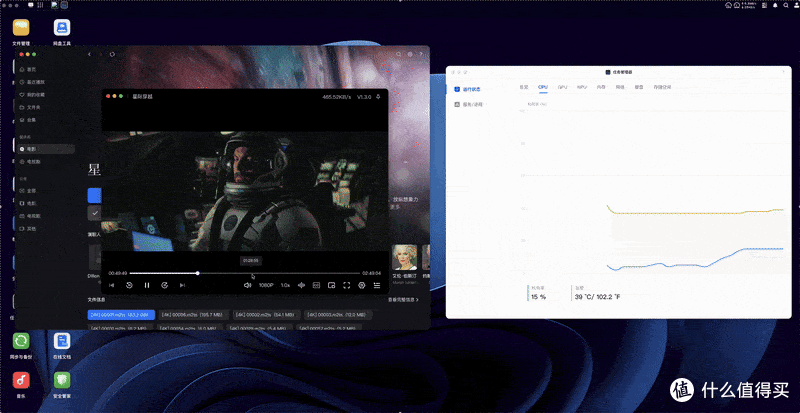Click the 查看完整信息 link

[x=403, y=300]
